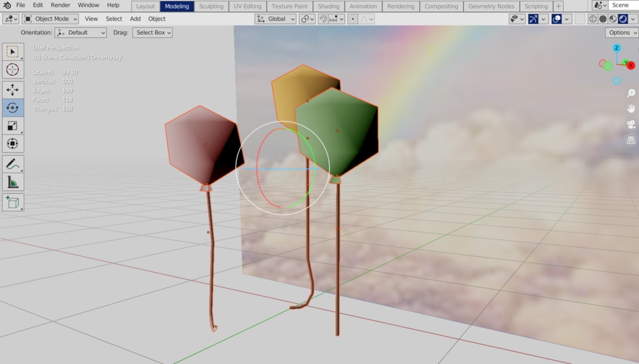Select the Transform tool
Viewport: 639px width, 364px height.
[x=12, y=144]
